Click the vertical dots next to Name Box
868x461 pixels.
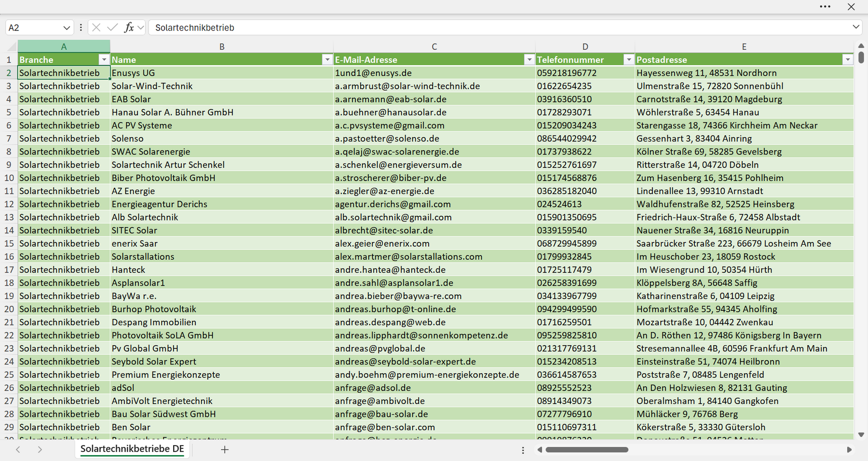point(81,28)
